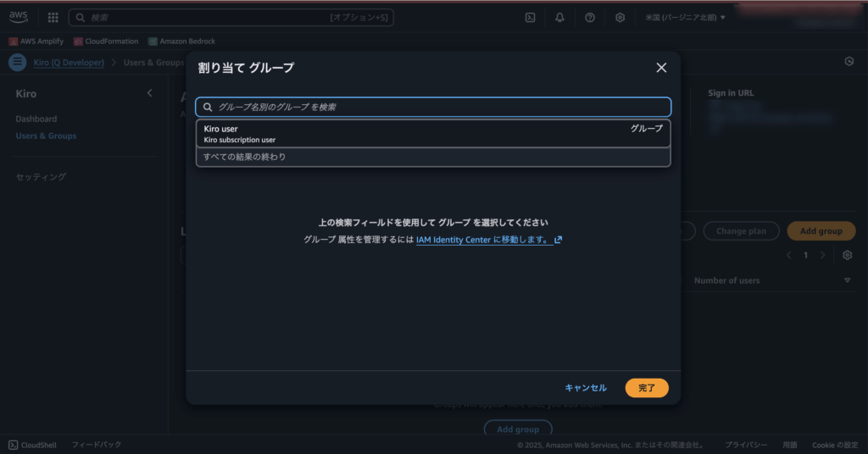Collapse the Kiro sidebar panel
The image size is (868, 454).
pyautogui.click(x=150, y=93)
